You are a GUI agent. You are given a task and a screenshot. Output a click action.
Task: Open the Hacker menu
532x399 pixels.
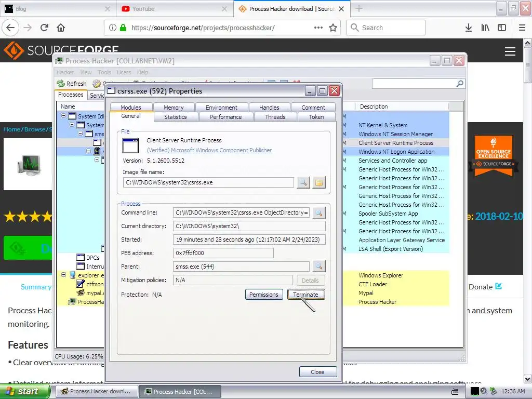65,72
